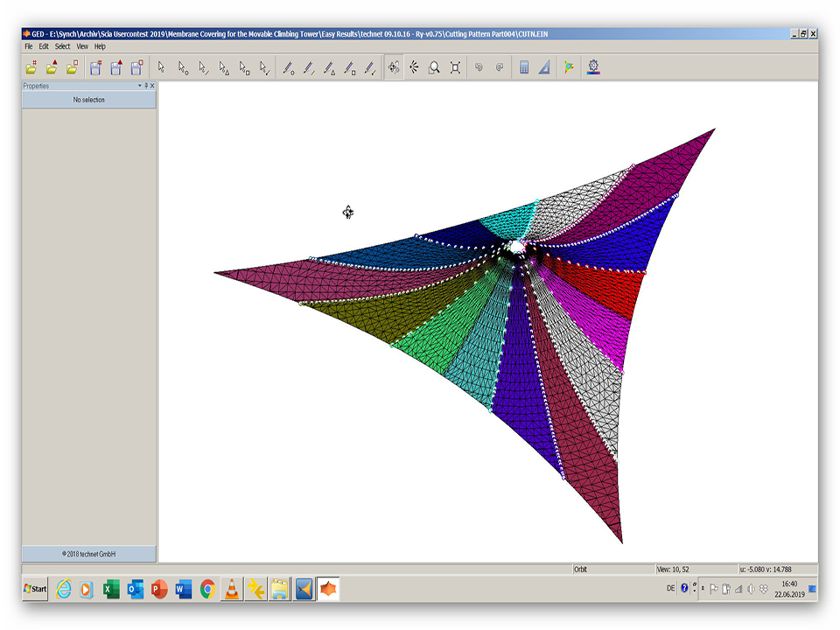The image size is (840, 630).
Task: Click the colorful triangle mesh icon
Action: coord(569,67)
